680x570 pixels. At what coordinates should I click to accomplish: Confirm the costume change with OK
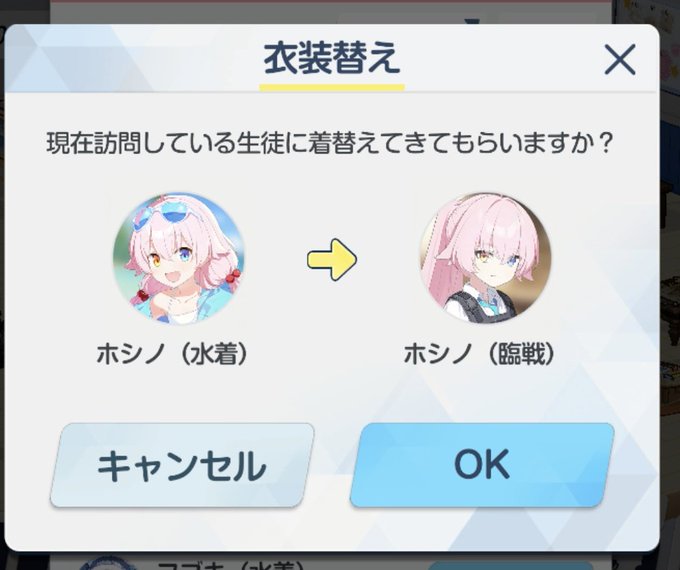[x=482, y=465]
